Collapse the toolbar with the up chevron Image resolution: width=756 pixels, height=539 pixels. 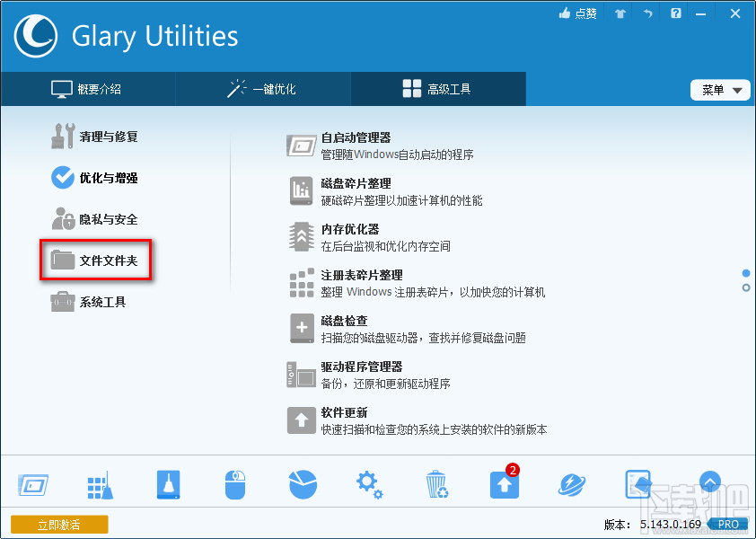710,482
